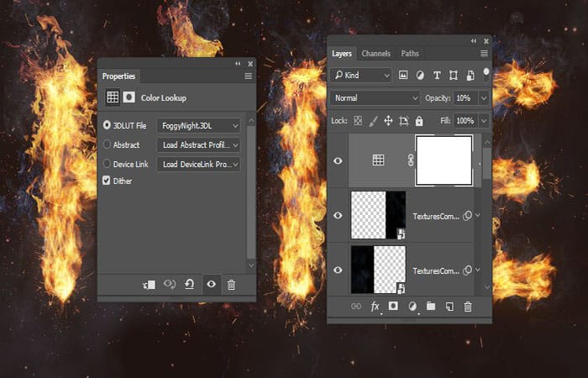The image size is (588, 378).
Task: Open the Kind filter dropdown
Action: (360, 75)
